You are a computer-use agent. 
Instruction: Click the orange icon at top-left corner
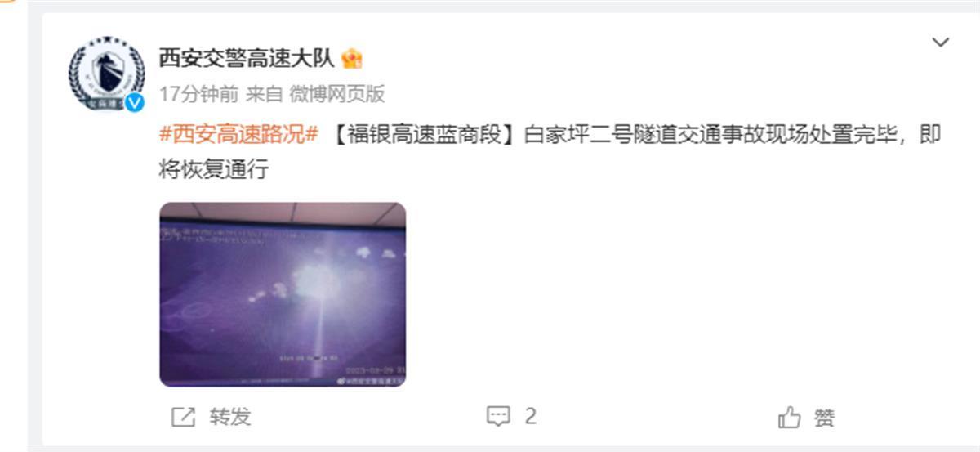(x=7, y=2)
